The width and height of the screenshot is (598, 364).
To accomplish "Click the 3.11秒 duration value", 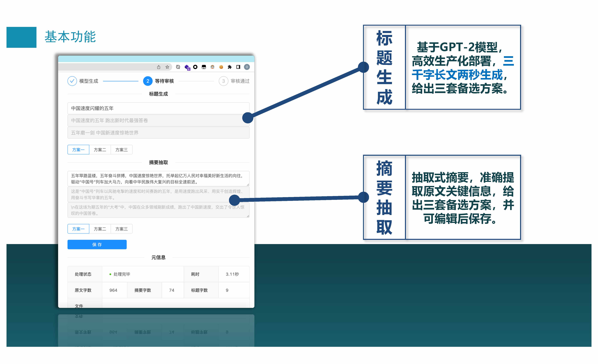I will click(x=232, y=274).
